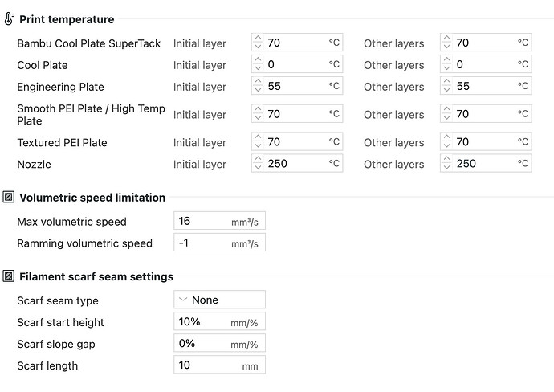Increase SuperTack other layers temperature with up arrow
Image resolution: width=554 pixels, height=392 pixels.
point(446,39)
